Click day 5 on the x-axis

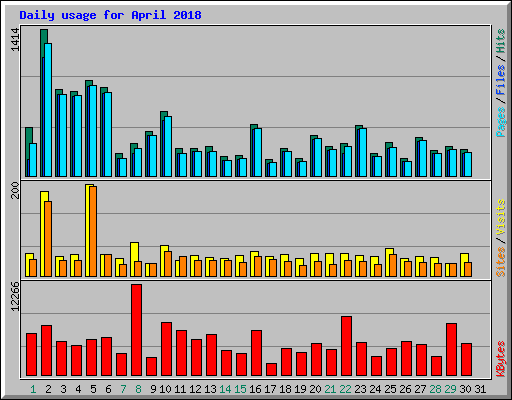(93, 389)
